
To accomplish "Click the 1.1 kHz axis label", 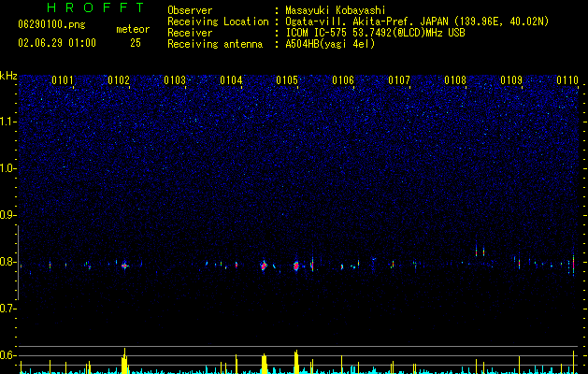I will tap(7, 122).
